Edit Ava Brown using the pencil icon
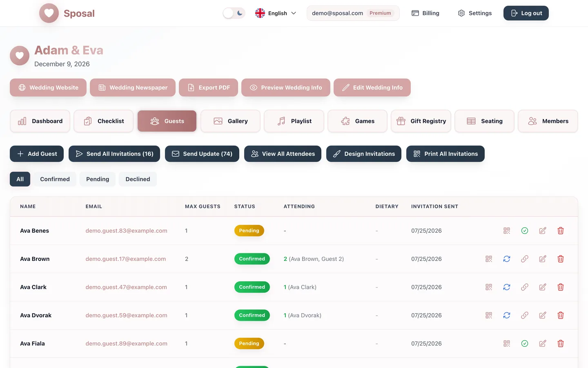 [x=543, y=259]
